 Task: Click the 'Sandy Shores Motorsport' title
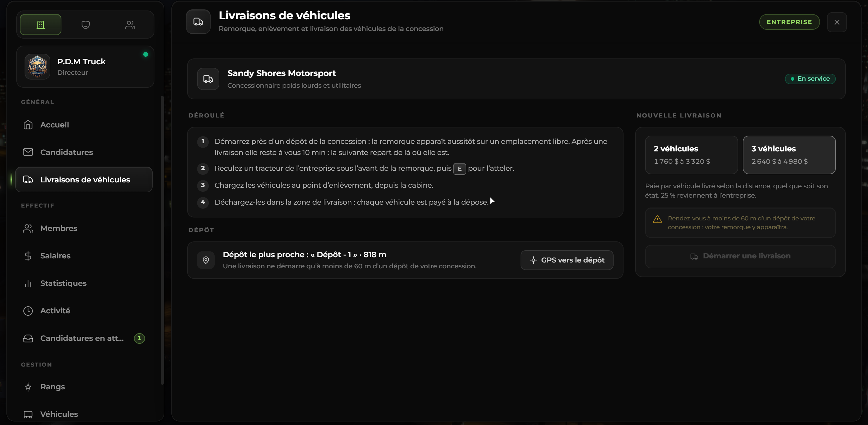tap(281, 73)
